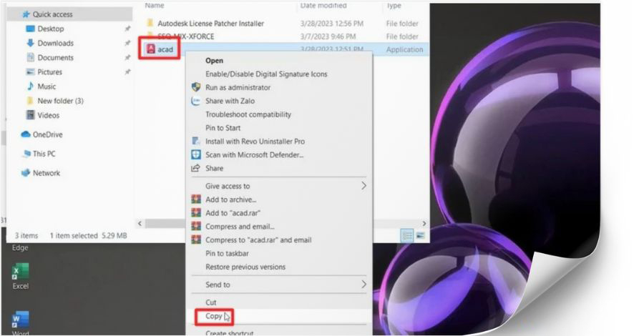Open the Excel desktop shortcut
Viewport: 644px width, 336px height.
click(20, 273)
